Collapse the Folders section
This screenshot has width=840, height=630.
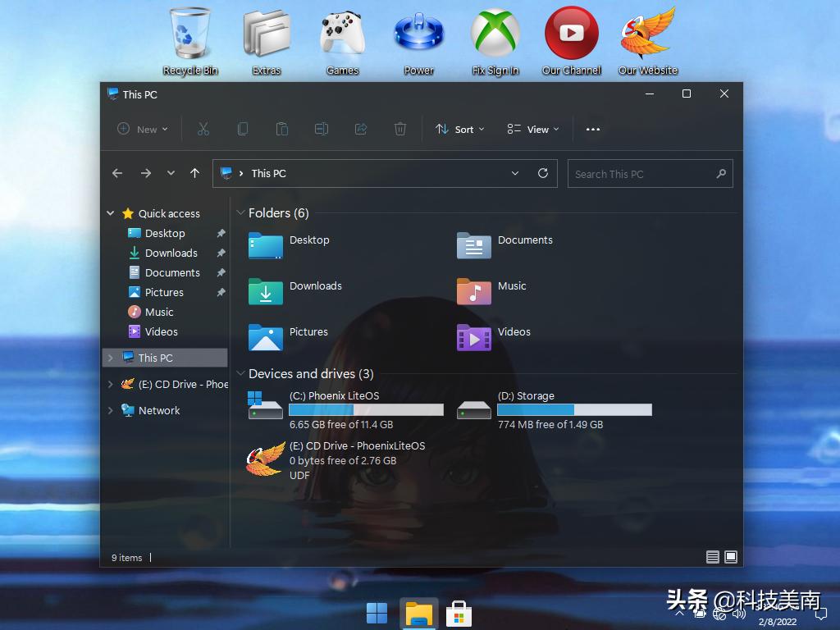239,212
